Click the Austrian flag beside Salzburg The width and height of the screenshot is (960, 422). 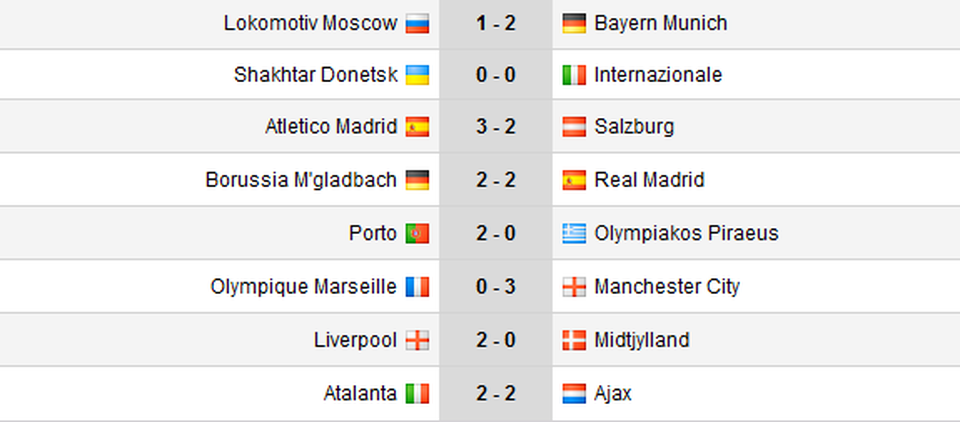[x=574, y=127]
